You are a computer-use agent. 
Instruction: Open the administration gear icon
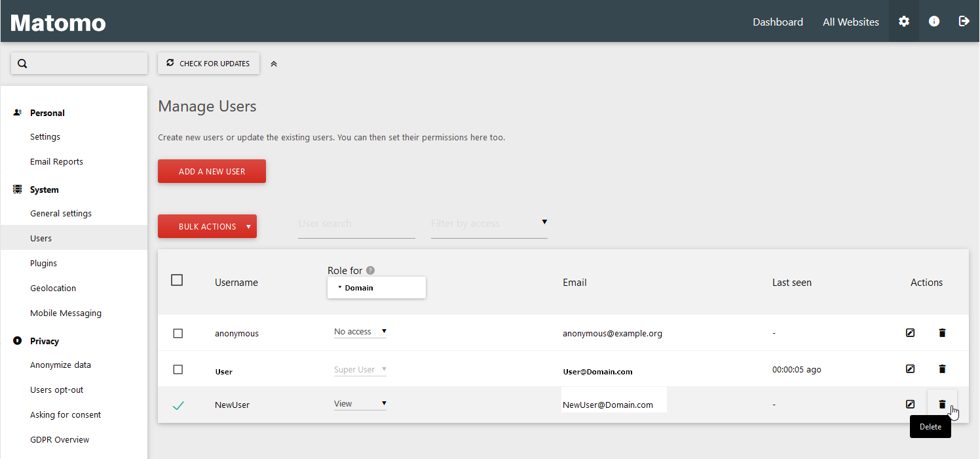click(904, 22)
